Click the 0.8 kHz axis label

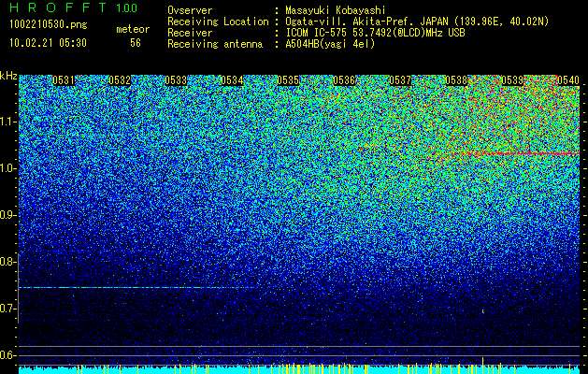pyautogui.click(x=7, y=262)
